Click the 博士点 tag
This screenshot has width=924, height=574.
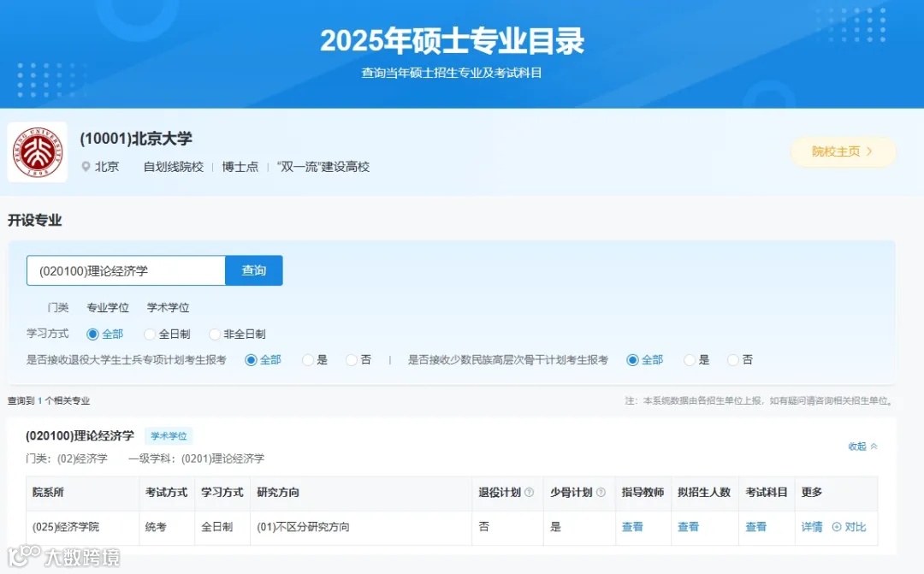point(240,167)
